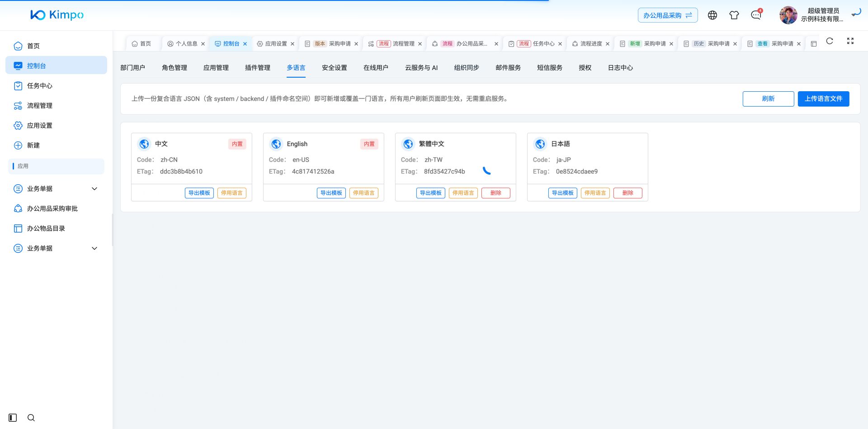Viewport: 868px width, 429px height.
Task: Toggle fullscreen with the expand icon
Action: [x=850, y=41]
